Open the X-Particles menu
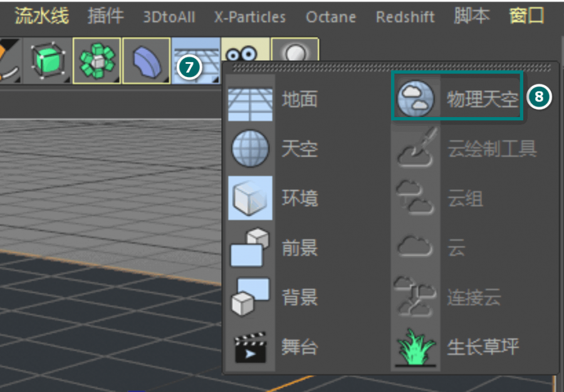The width and height of the screenshot is (564, 392). click(x=250, y=17)
